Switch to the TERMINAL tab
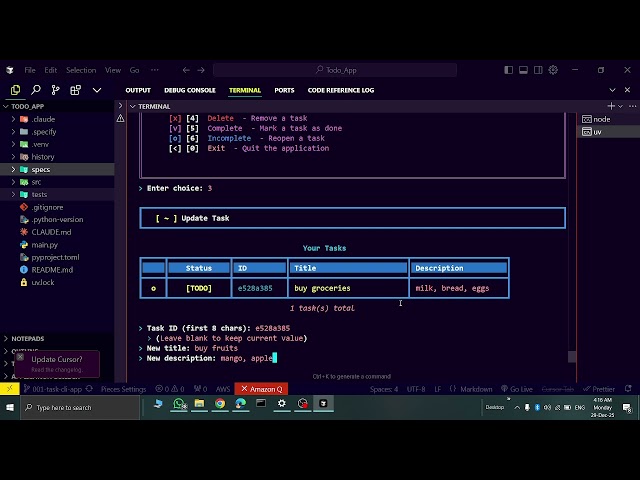 pos(245,90)
